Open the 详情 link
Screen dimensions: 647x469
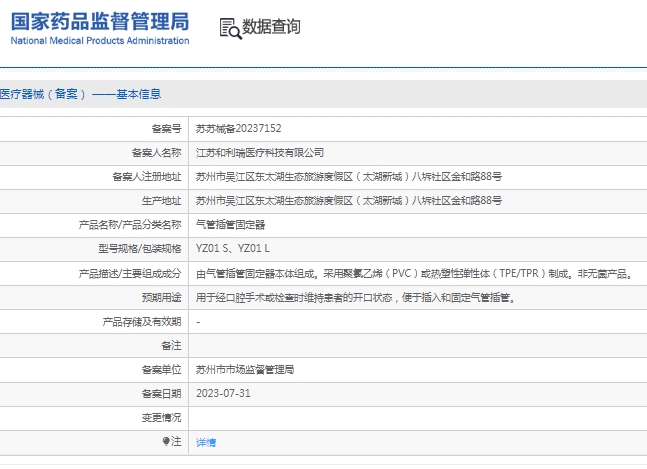point(206,443)
